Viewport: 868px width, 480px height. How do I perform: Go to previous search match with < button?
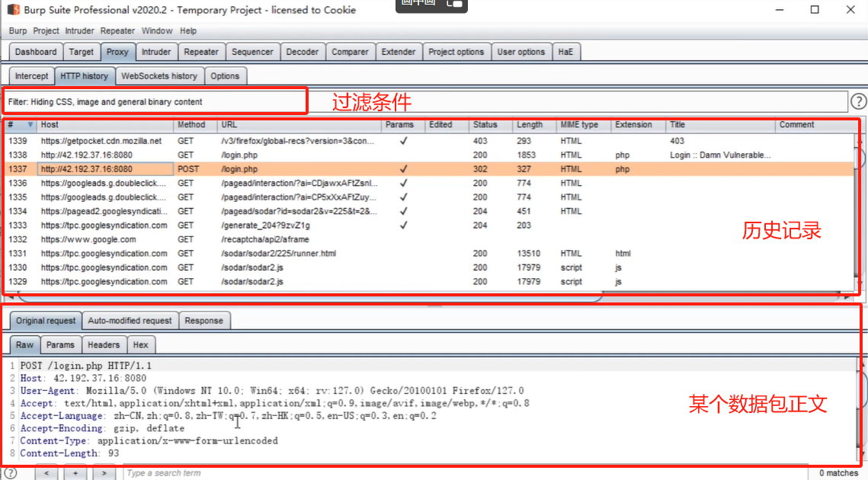[46, 473]
